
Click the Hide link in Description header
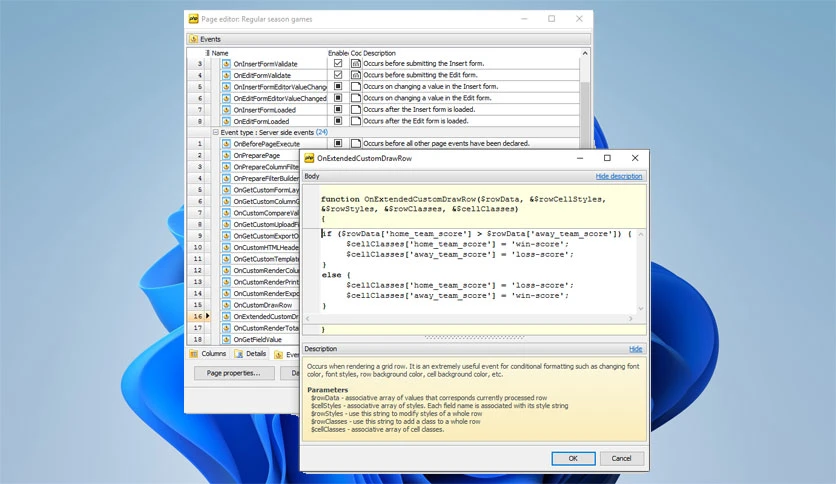click(636, 349)
